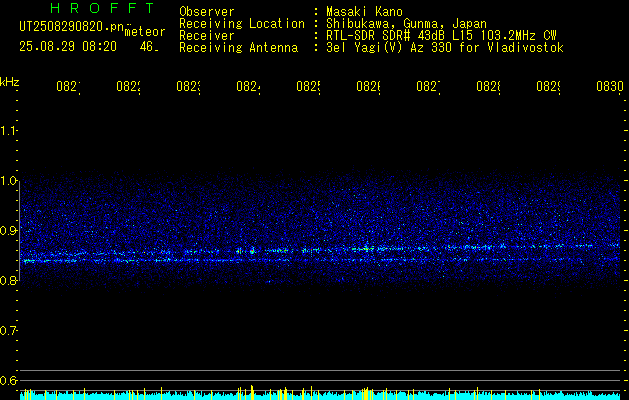Click the Receiving Antenna label
Image resolution: width=629 pixels, height=400 pixels.
pos(238,48)
